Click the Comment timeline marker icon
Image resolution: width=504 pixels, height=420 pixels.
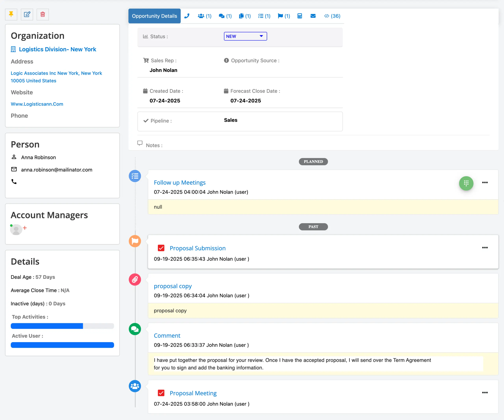tap(135, 329)
